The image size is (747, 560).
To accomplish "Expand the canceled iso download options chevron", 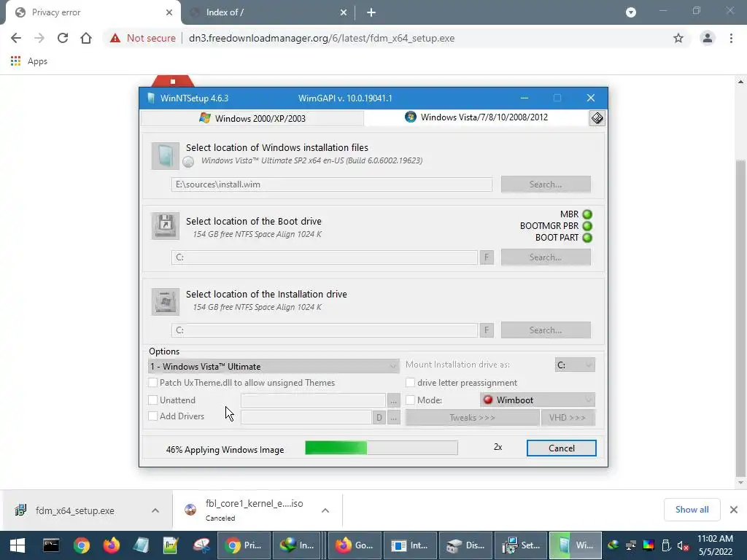I will (x=325, y=510).
